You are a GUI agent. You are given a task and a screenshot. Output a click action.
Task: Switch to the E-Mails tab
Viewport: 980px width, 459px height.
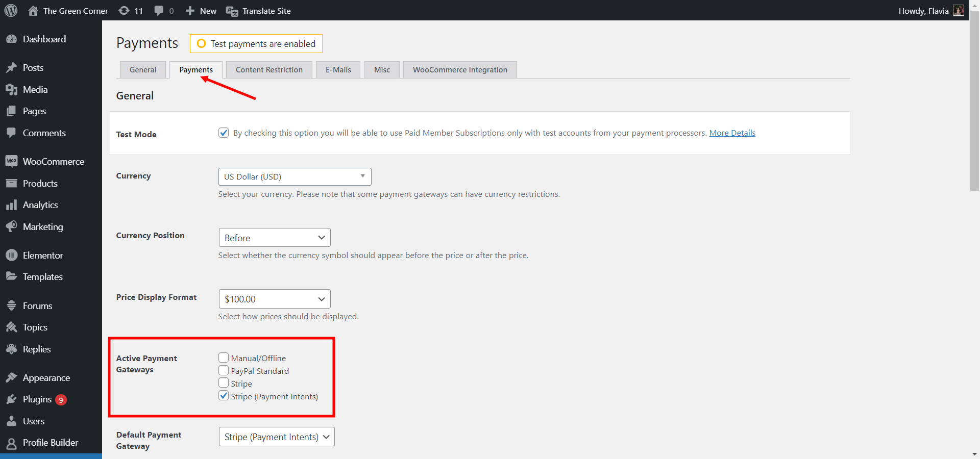[338, 70]
